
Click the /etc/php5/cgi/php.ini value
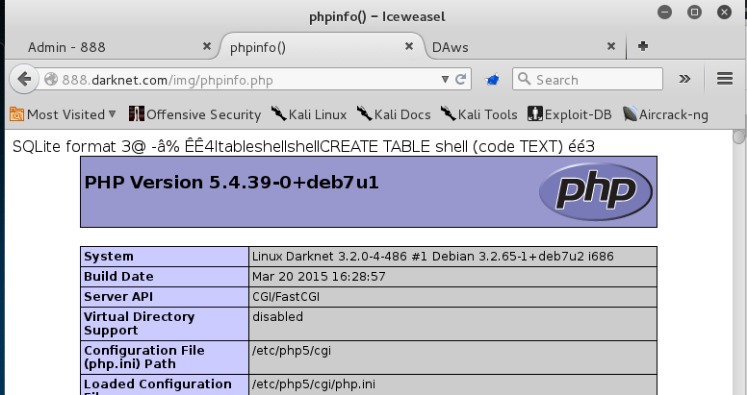(x=313, y=384)
